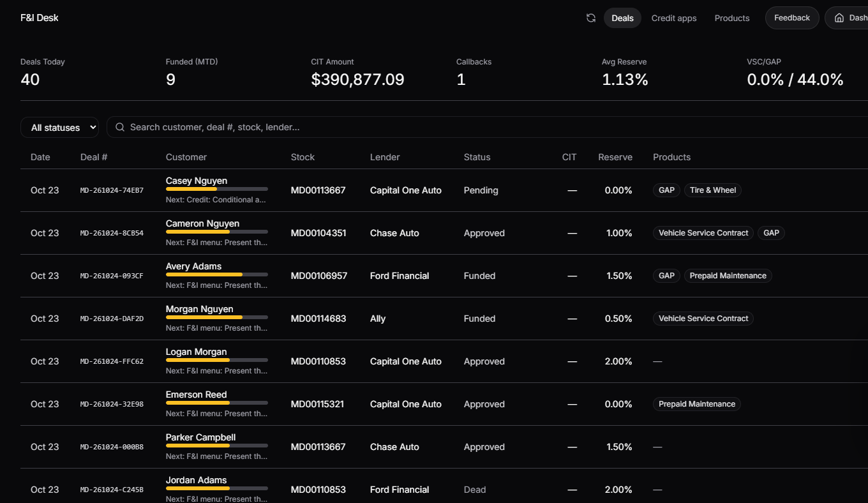The image size is (868, 503).
Task: Click Parker Campbell customer name
Action: [200, 437]
